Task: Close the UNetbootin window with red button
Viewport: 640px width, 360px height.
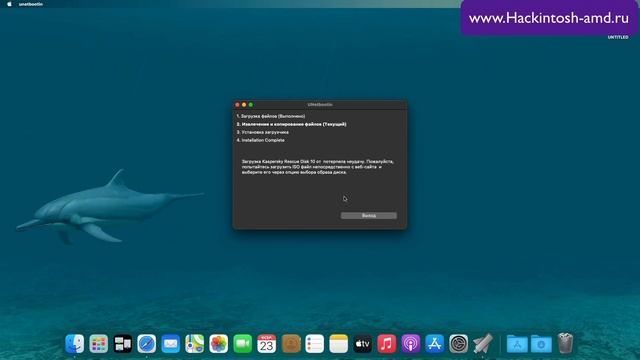Action: tap(238, 105)
